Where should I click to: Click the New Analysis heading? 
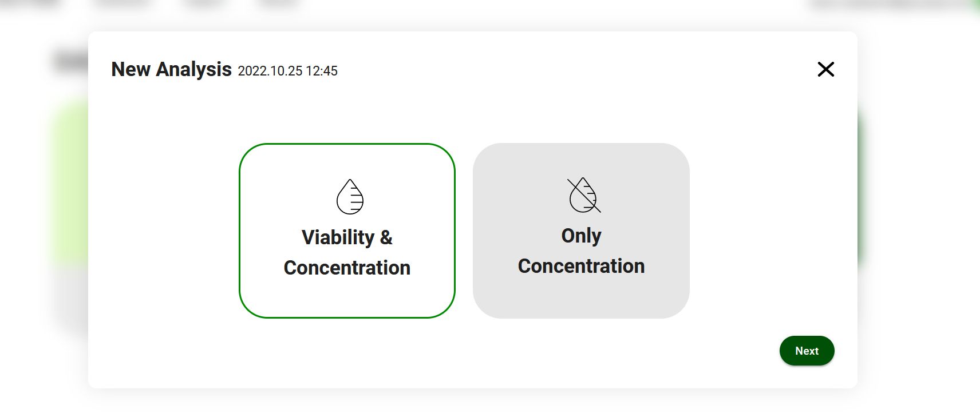[x=171, y=69]
